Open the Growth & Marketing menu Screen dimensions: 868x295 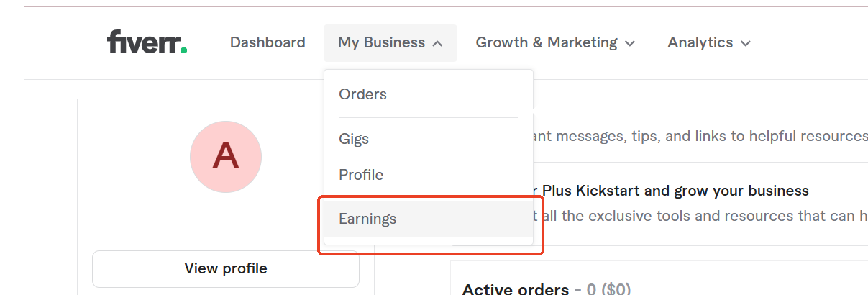pos(547,42)
